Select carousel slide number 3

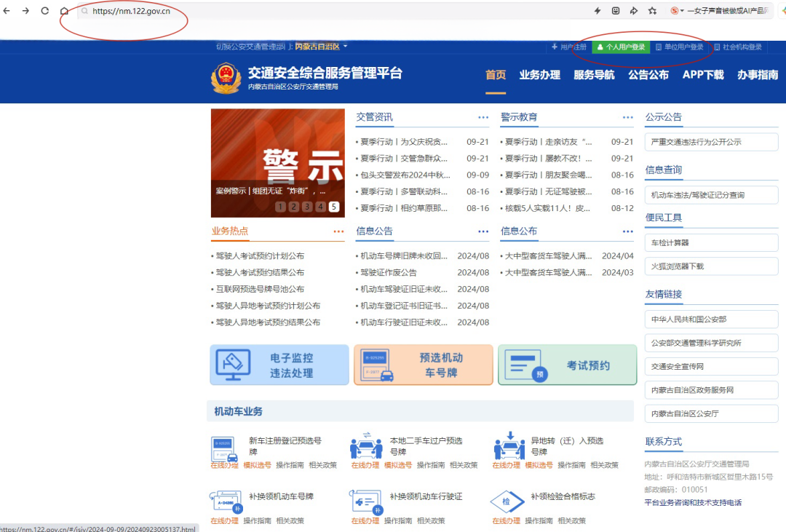(x=307, y=207)
